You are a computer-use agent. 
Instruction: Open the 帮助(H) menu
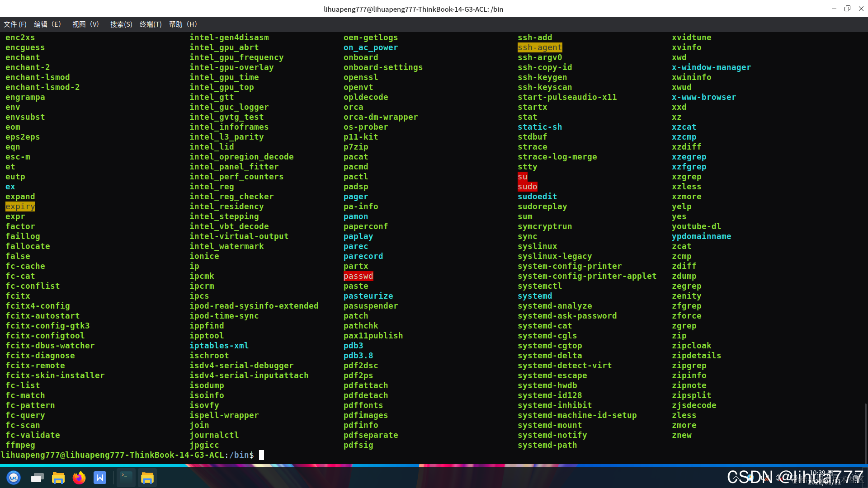click(183, 24)
